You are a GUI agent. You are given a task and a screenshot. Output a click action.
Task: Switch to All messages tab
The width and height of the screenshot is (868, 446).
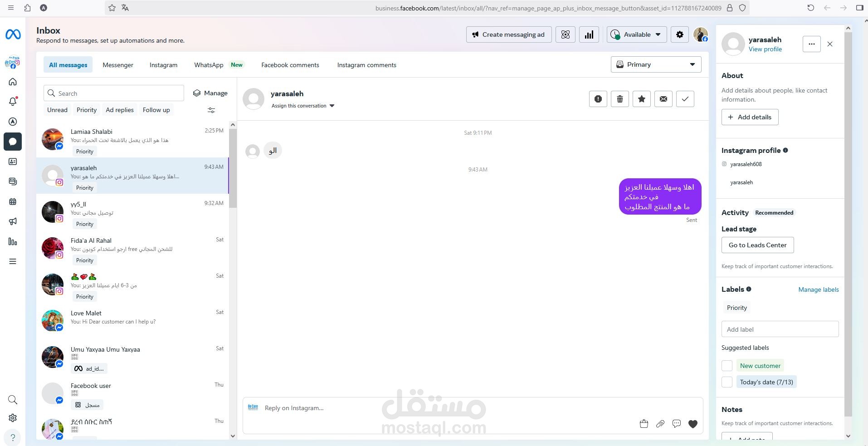[68, 65]
